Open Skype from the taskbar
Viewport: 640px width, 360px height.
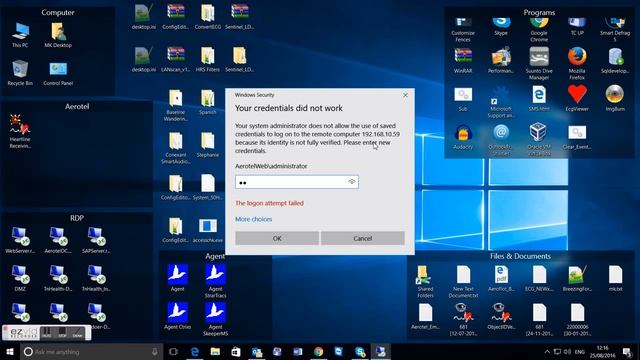point(360,351)
